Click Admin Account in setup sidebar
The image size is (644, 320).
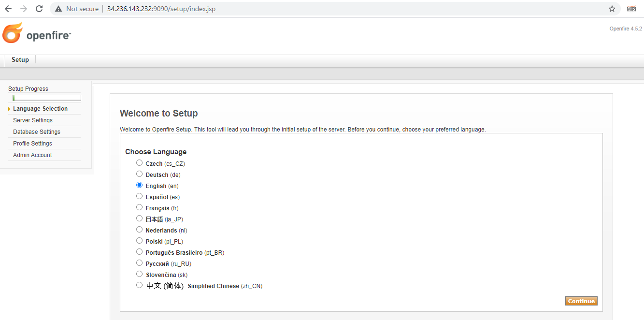[32, 155]
